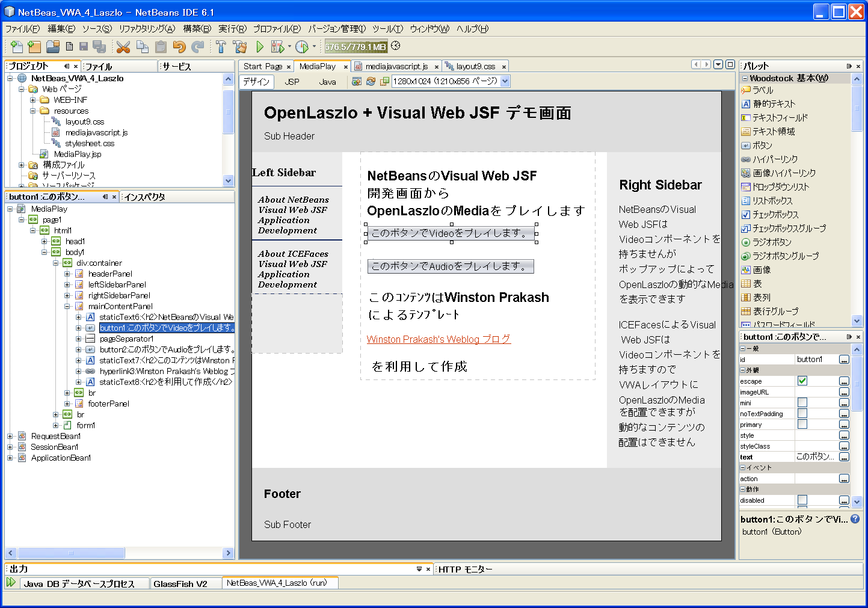The image size is (868, 608).
Task: Click the memory usage bar 676.5/779.1MB
Action: tap(356, 47)
